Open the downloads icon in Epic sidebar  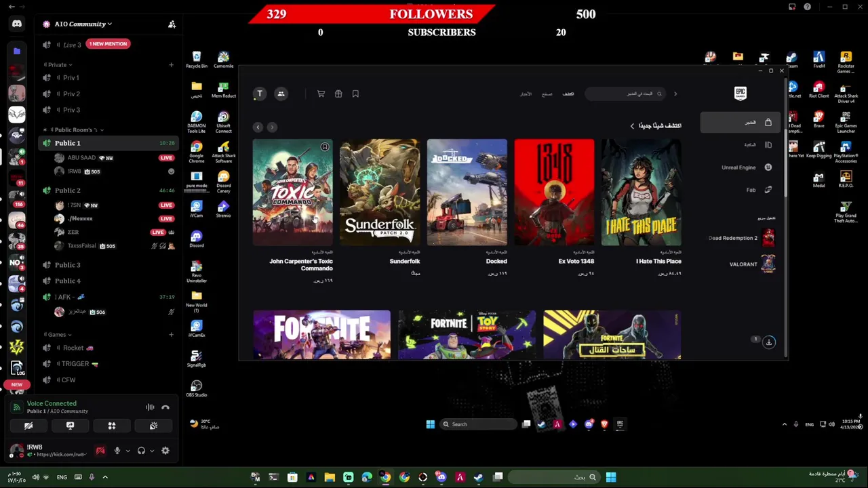(x=769, y=342)
